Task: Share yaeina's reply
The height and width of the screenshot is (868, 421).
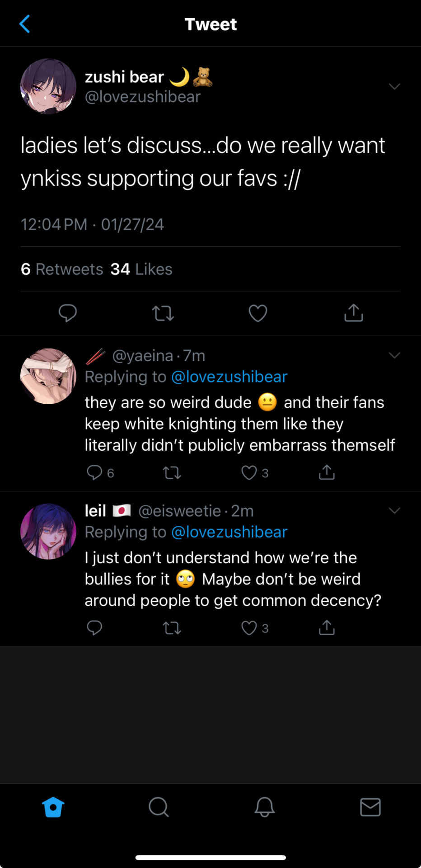Action: [327, 472]
